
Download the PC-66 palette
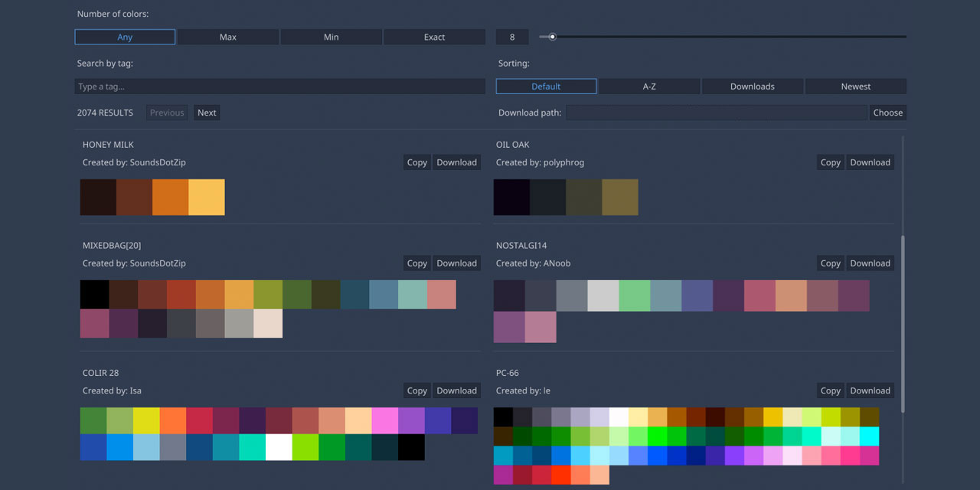click(x=871, y=390)
